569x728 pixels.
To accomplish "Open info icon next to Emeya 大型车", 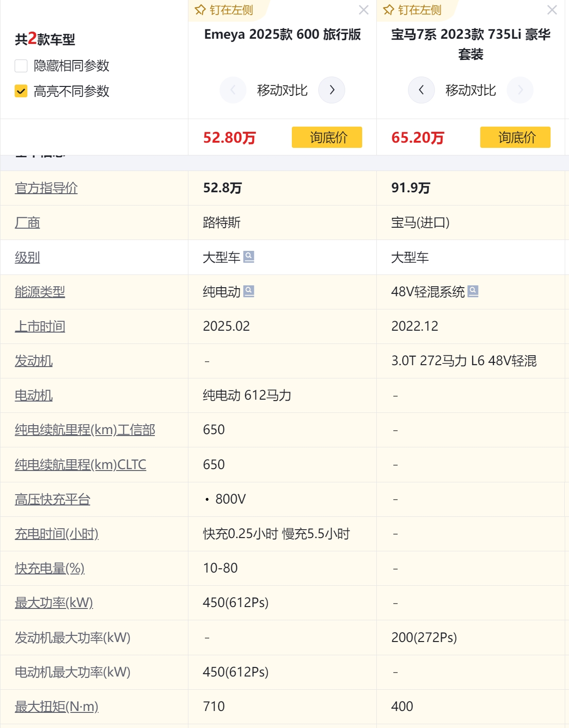I will pyautogui.click(x=249, y=257).
